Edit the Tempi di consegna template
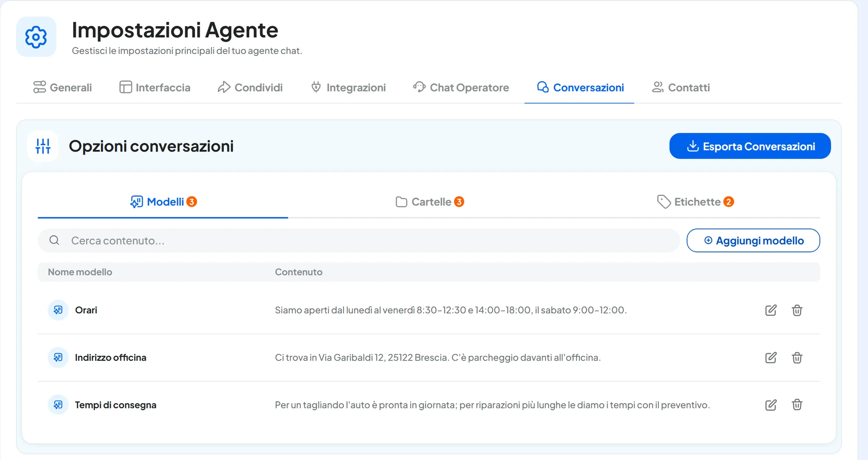Screen dimensions: 868x460 tap(771, 405)
